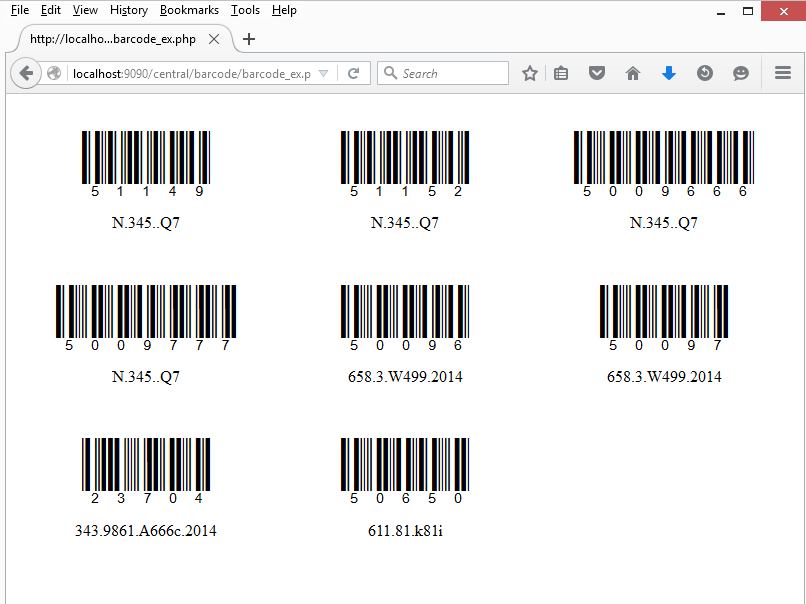The width and height of the screenshot is (806, 604).
Task: Click the smiley face toolbar icon
Action: 741,73
